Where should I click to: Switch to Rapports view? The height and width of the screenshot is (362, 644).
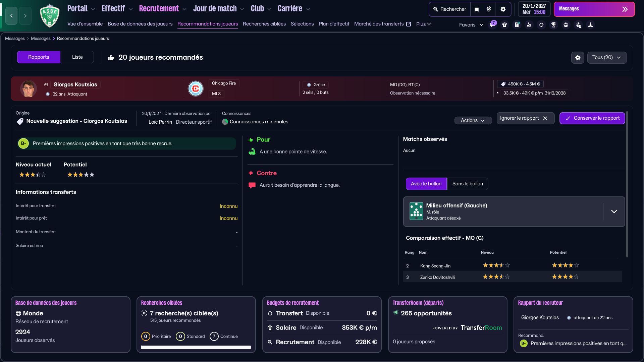point(39,57)
